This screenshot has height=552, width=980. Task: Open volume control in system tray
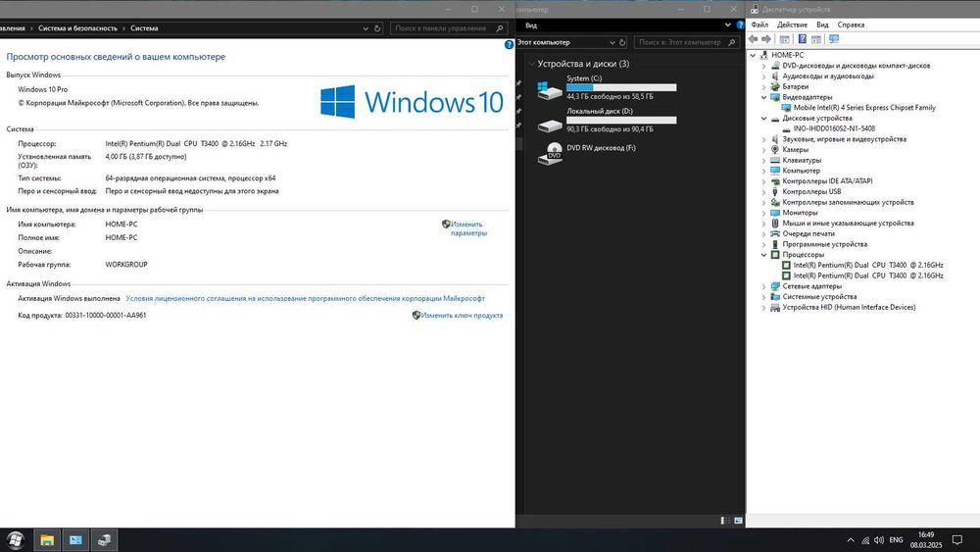(879, 540)
